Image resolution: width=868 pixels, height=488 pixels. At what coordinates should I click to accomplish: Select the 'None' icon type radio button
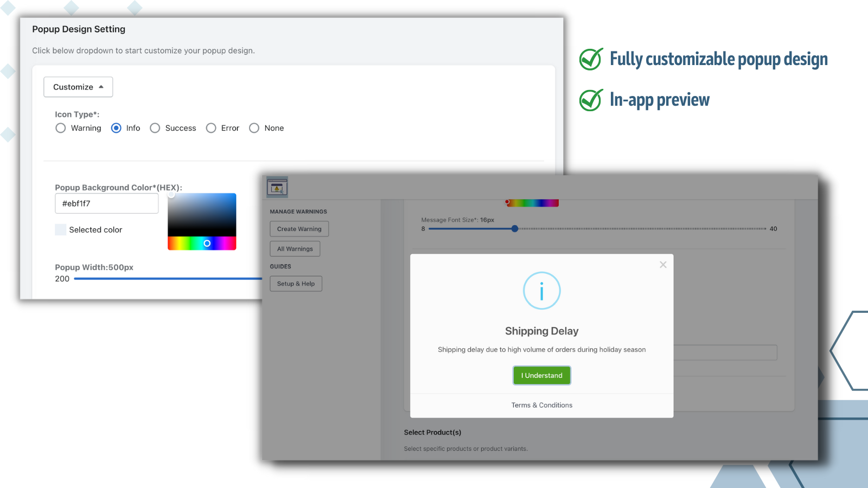click(254, 128)
